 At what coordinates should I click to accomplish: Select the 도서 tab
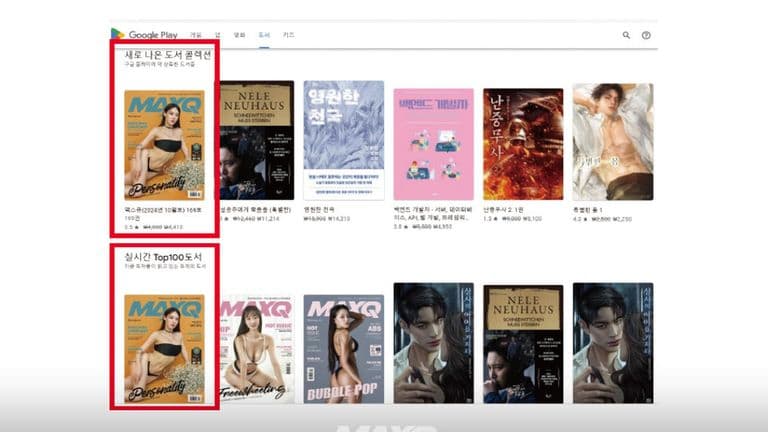tap(264, 35)
